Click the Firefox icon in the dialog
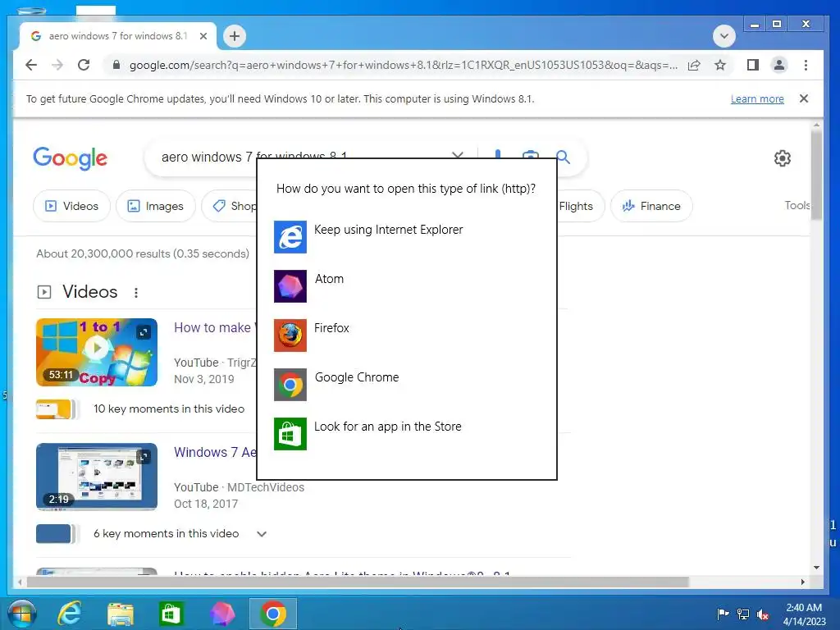Viewport: 840px width, 630px height. point(290,336)
